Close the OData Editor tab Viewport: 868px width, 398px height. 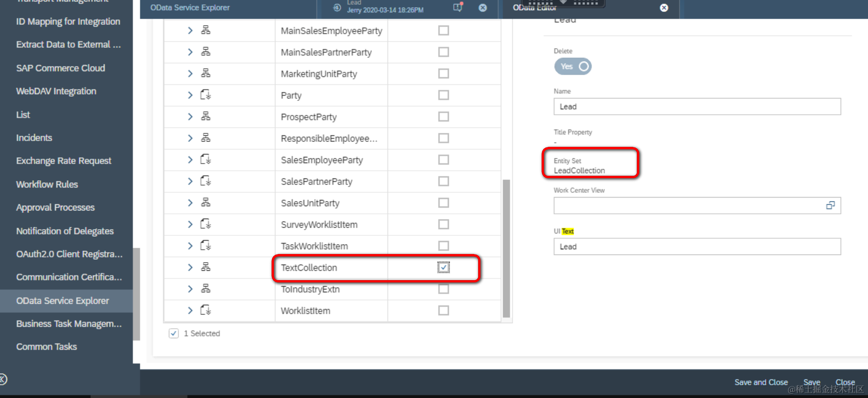[x=664, y=8]
